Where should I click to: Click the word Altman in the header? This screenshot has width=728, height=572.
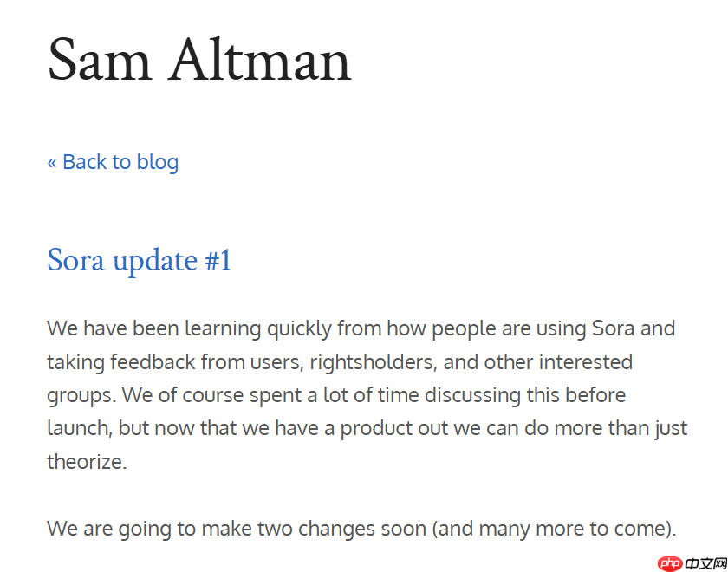point(260,61)
